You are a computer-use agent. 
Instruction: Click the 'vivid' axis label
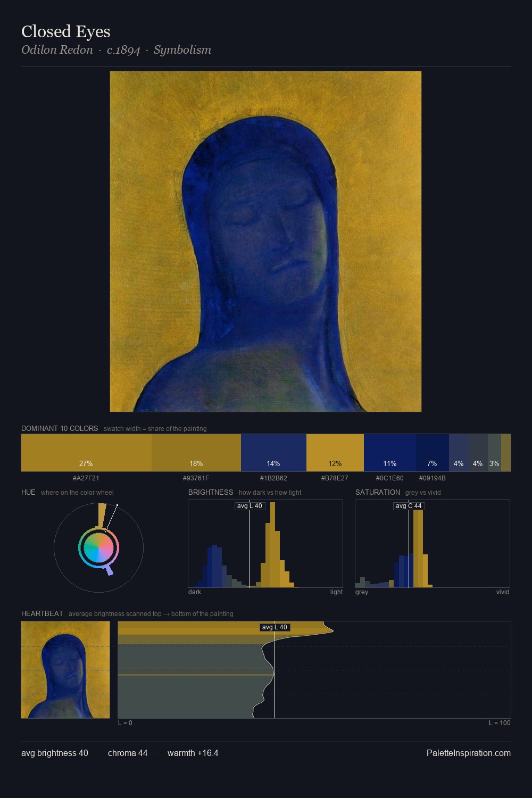coord(503,592)
